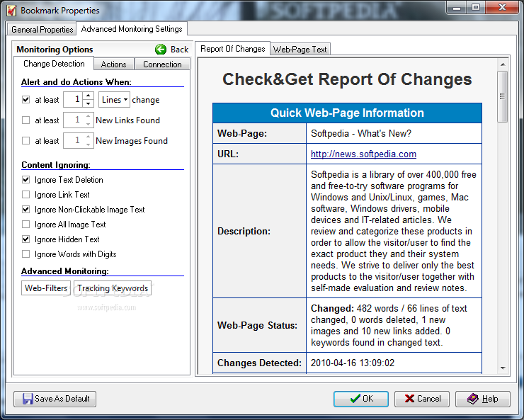Click Save As Default button

coord(55,399)
